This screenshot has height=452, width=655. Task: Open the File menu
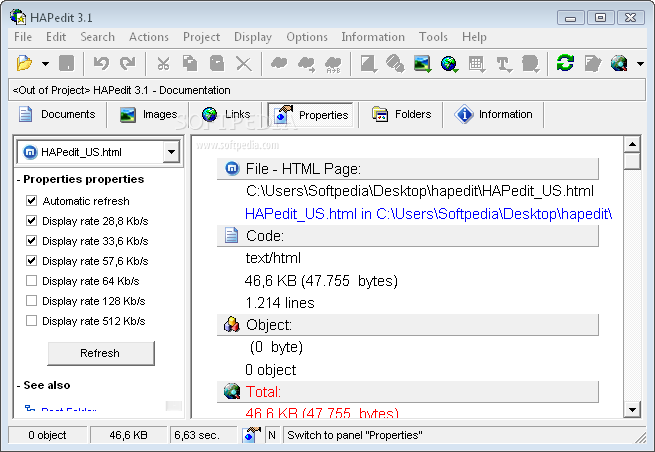(x=23, y=37)
